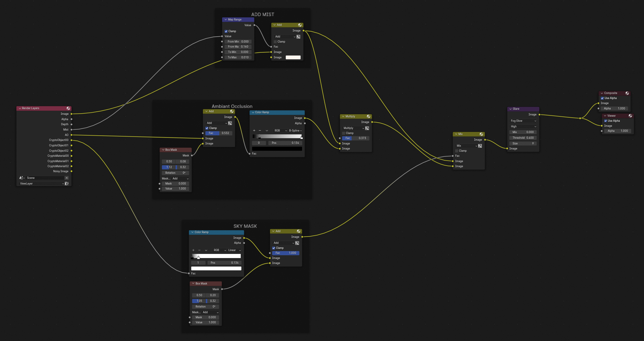Toggle preview icon on Mix node header

point(481,134)
